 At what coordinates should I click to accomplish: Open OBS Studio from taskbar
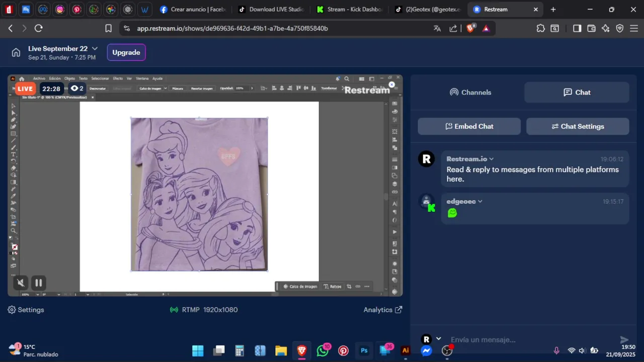(x=447, y=350)
